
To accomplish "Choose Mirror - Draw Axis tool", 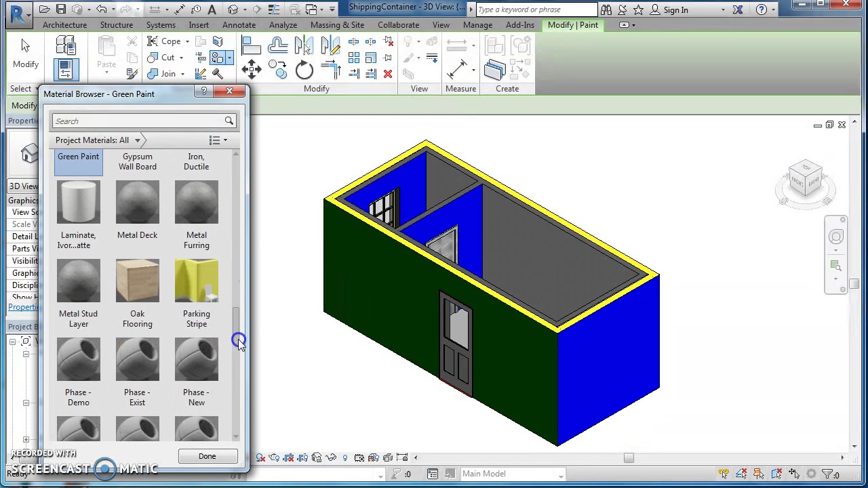I will pyautogui.click(x=330, y=45).
